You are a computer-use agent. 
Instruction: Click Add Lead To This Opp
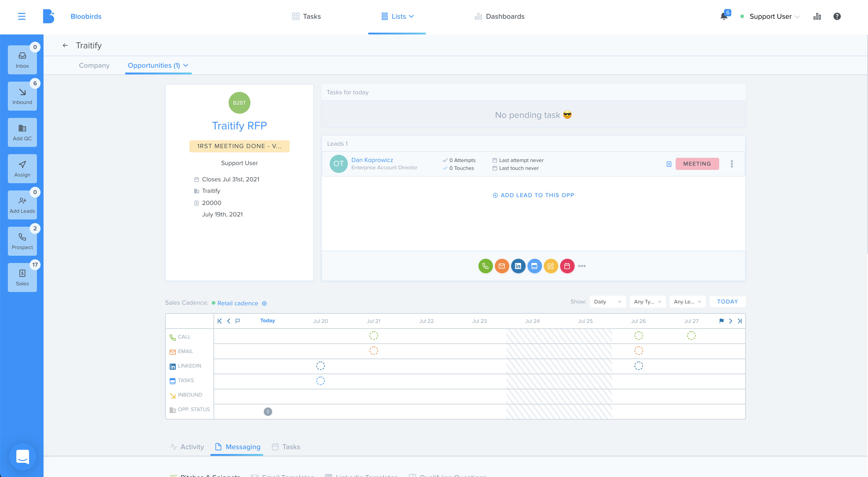click(x=534, y=195)
